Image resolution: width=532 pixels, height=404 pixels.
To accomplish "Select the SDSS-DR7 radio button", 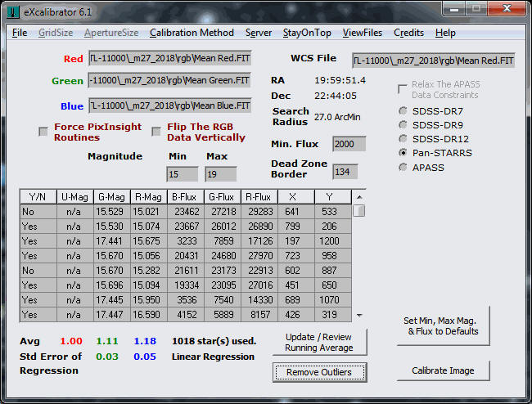I will [x=403, y=111].
